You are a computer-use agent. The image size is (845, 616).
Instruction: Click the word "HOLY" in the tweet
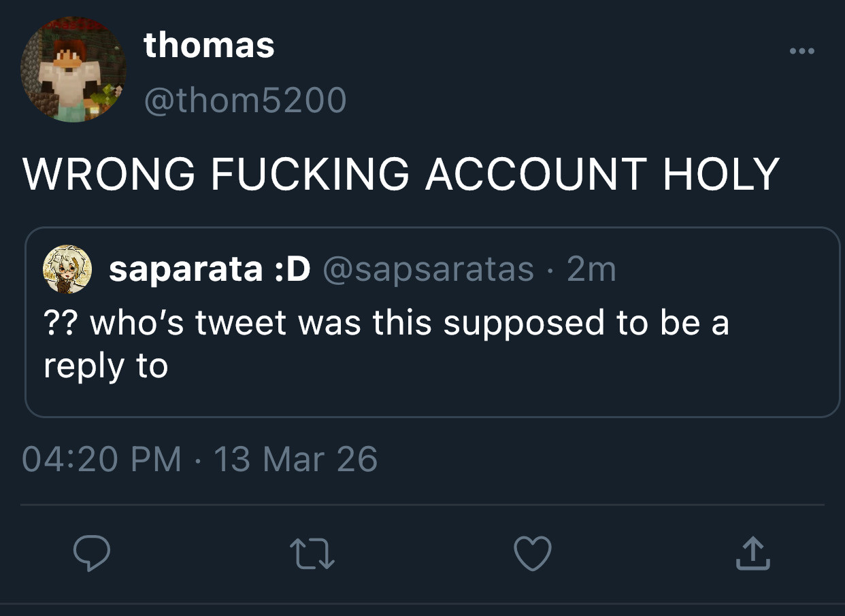(x=721, y=174)
